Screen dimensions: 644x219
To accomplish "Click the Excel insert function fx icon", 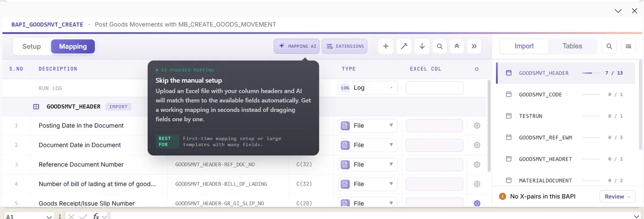I will (96, 216).
